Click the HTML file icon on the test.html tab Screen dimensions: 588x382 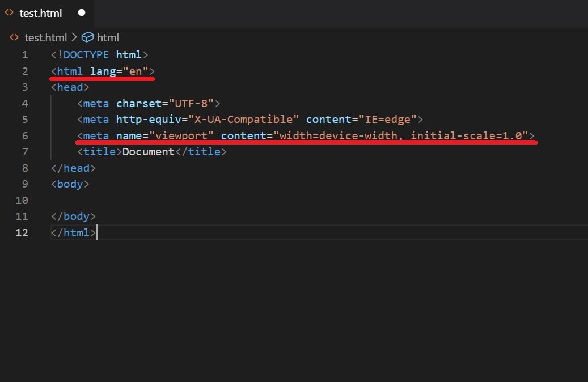tap(9, 12)
